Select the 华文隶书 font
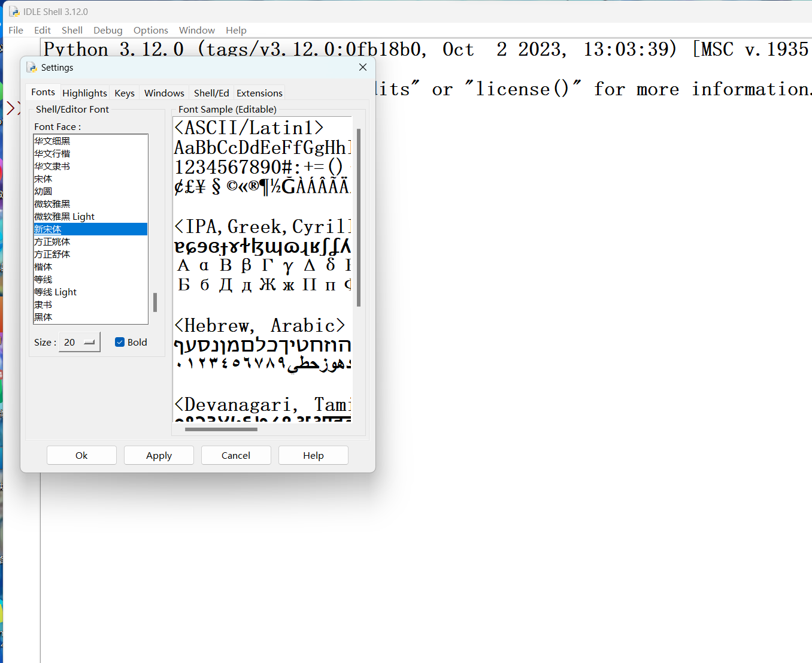Viewport: 812px width, 663px height. click(x=90, y=166)
